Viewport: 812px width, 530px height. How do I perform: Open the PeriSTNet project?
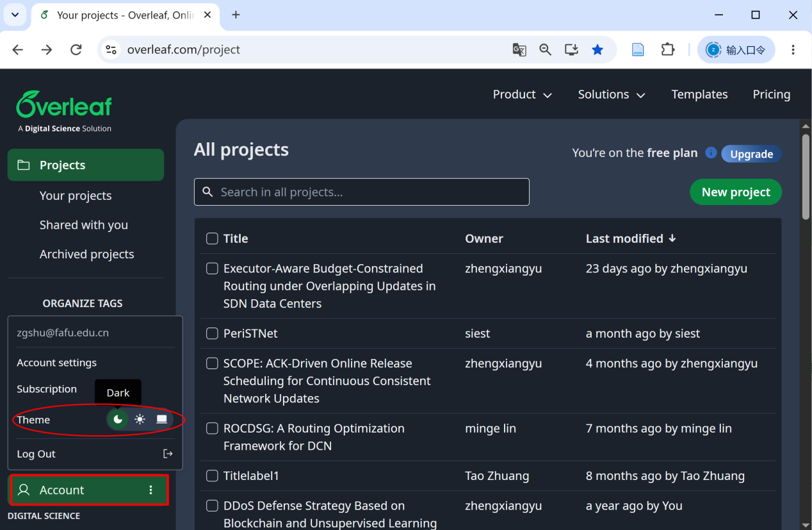coord(250,333)
